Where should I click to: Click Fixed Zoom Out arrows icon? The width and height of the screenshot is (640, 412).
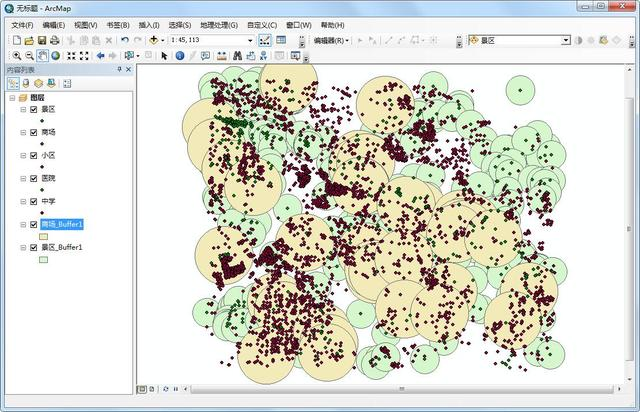click(x=84, y=56)
